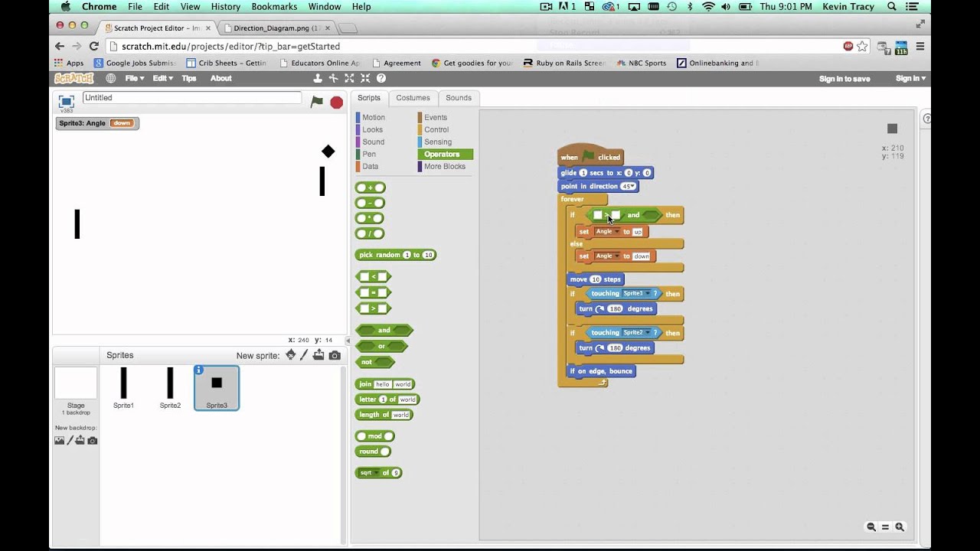
Task: Open the Chrome hamburger menu
Action: click(x=920, y=46)
